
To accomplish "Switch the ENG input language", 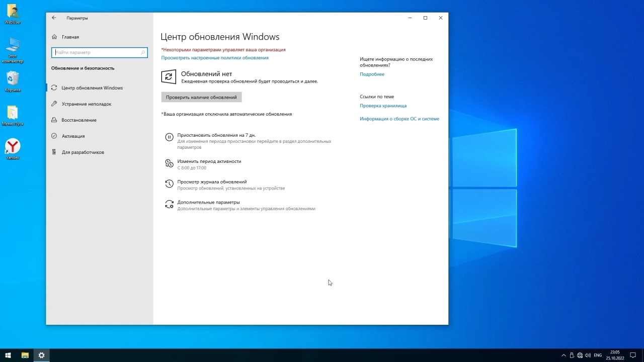I will point(598,355).
